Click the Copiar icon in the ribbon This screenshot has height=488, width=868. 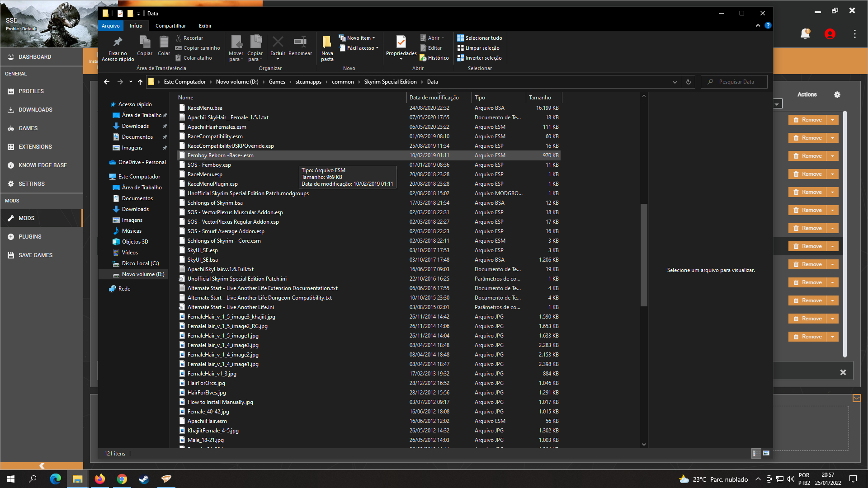(x=145, y=42)
